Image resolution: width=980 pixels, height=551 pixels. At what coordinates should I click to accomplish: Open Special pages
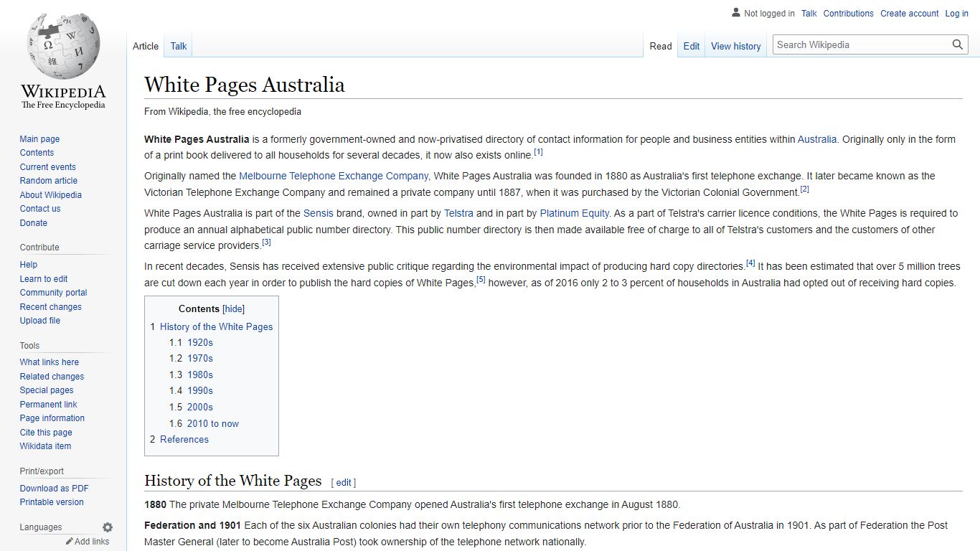pyautogui.click(x=47, y=390)
